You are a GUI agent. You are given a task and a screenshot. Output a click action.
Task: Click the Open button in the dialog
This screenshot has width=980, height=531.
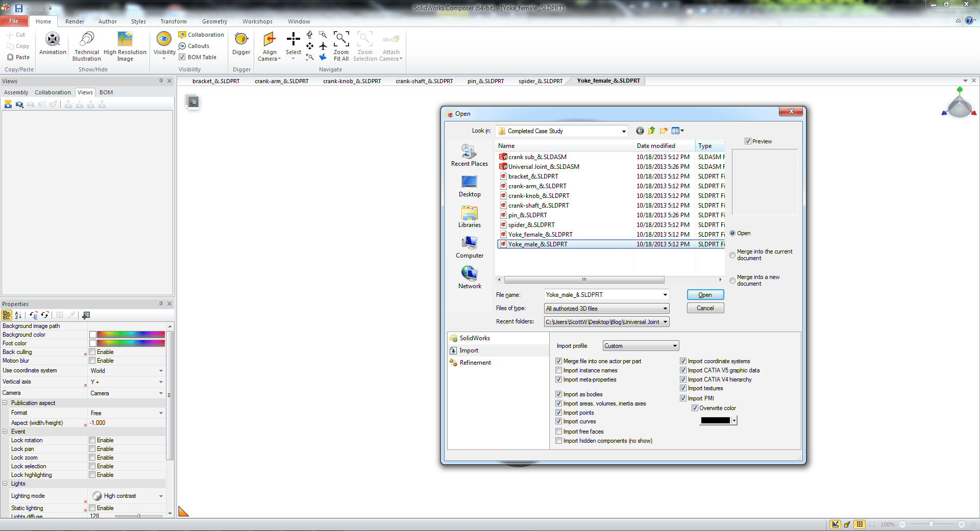click(704, 294)
